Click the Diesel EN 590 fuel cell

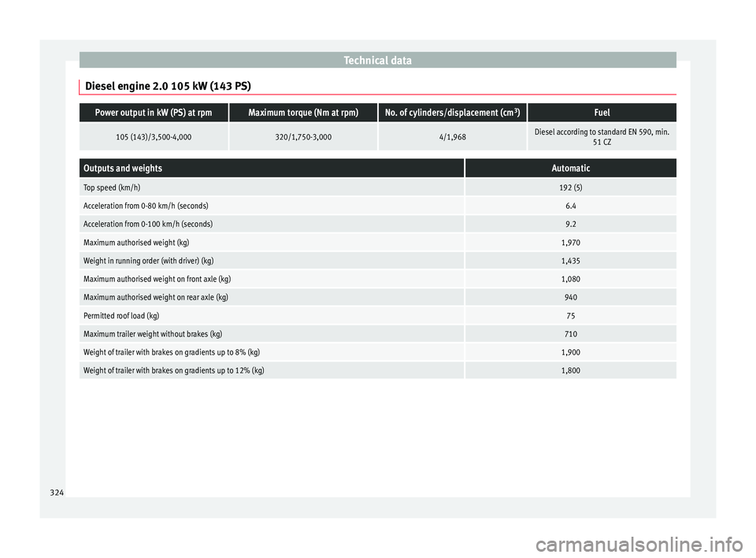[602, 136]
